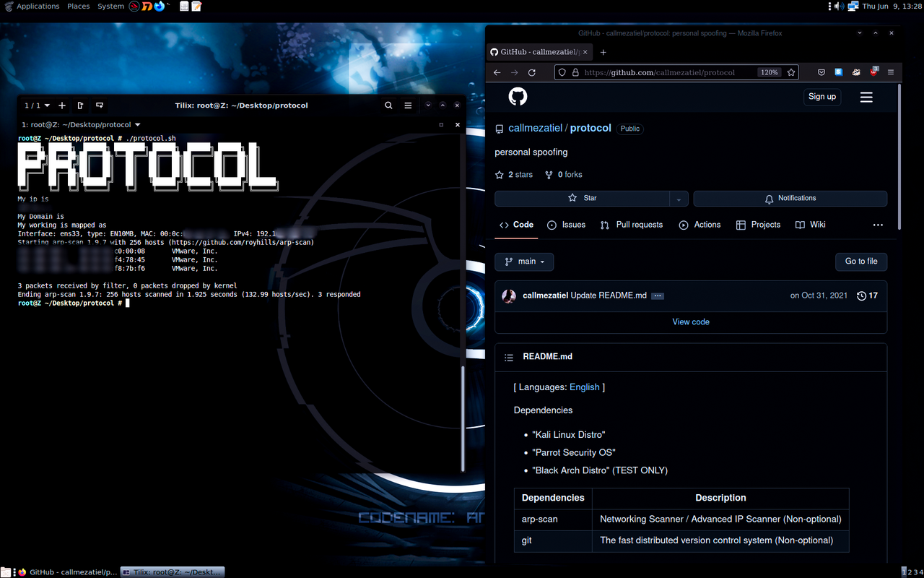
Task: Open the text editor launcher with pencil icon
Action: [196, 6]
